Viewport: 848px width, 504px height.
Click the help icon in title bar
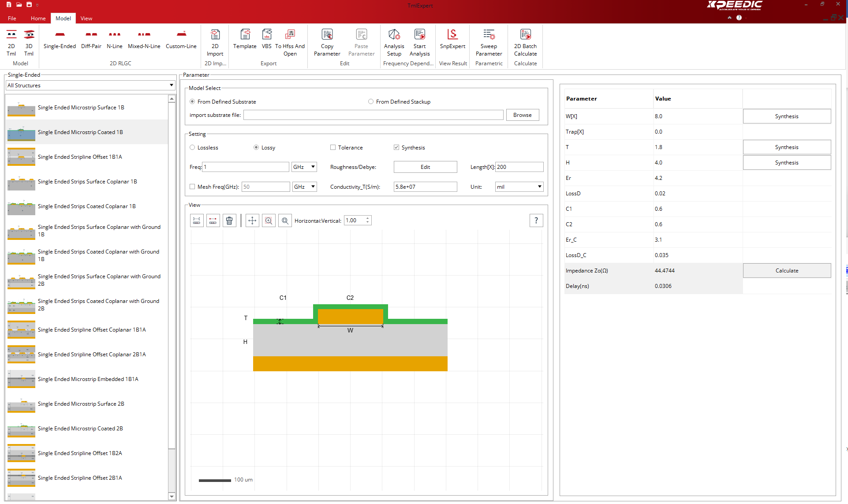point(739,18)
